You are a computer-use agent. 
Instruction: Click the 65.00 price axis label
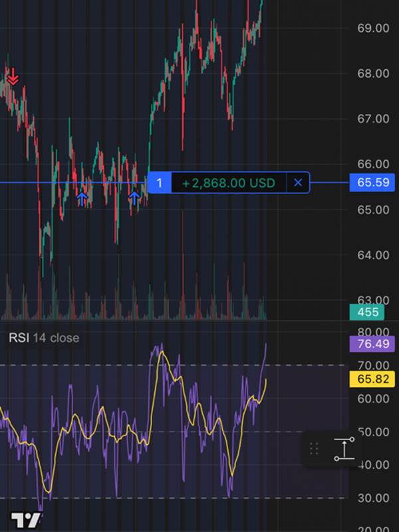373,209
